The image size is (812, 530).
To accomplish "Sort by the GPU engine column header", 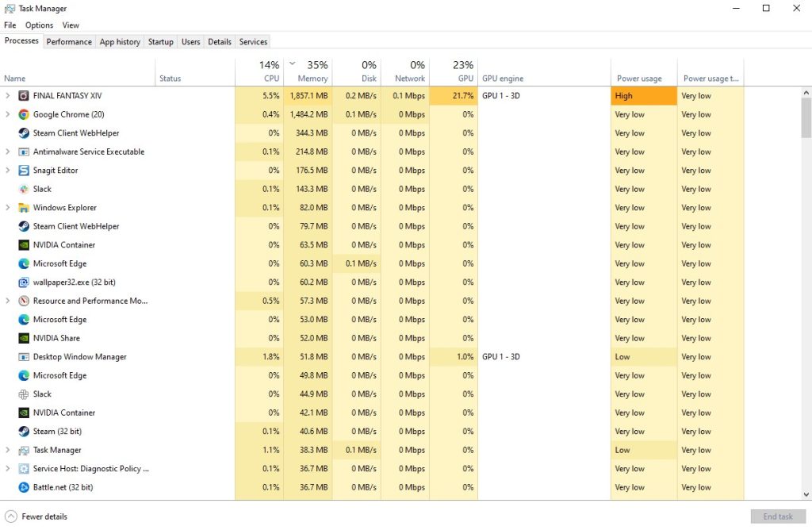I will (x=544, y=72).
